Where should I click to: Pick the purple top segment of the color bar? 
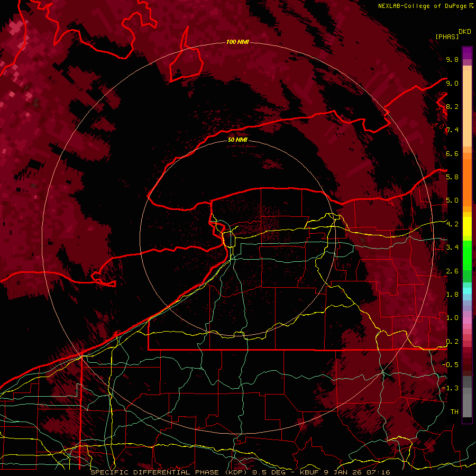pos(467,53)
